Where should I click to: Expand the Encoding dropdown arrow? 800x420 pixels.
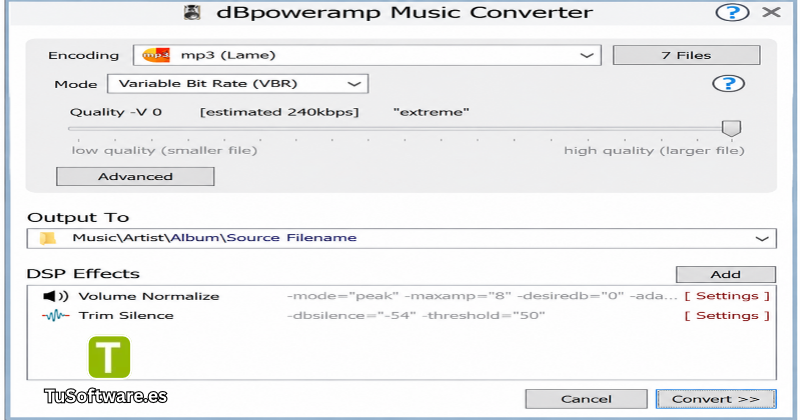click(x=587, y=55)
